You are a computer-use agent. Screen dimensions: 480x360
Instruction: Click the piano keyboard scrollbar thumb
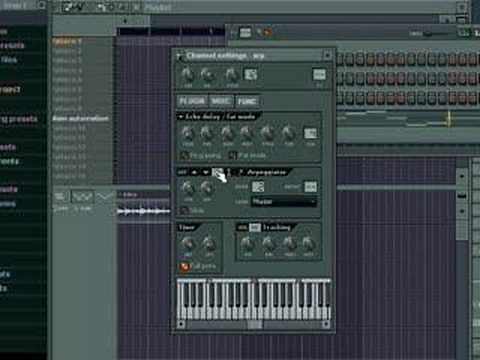tap(255, 324)
